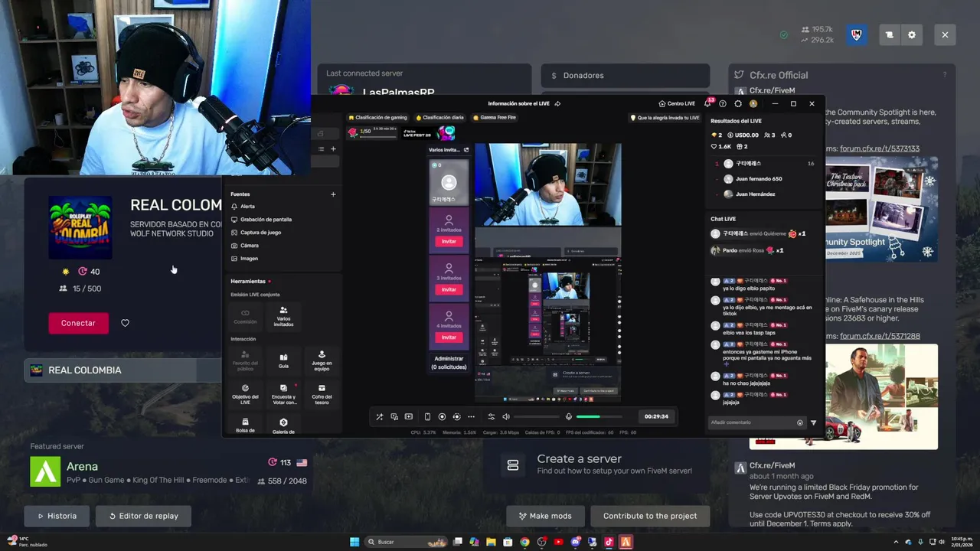This screenshot has height=551, width=980.
Task: Select REAL COLOMBIA server list entry
Action: [x=122, y=370]
